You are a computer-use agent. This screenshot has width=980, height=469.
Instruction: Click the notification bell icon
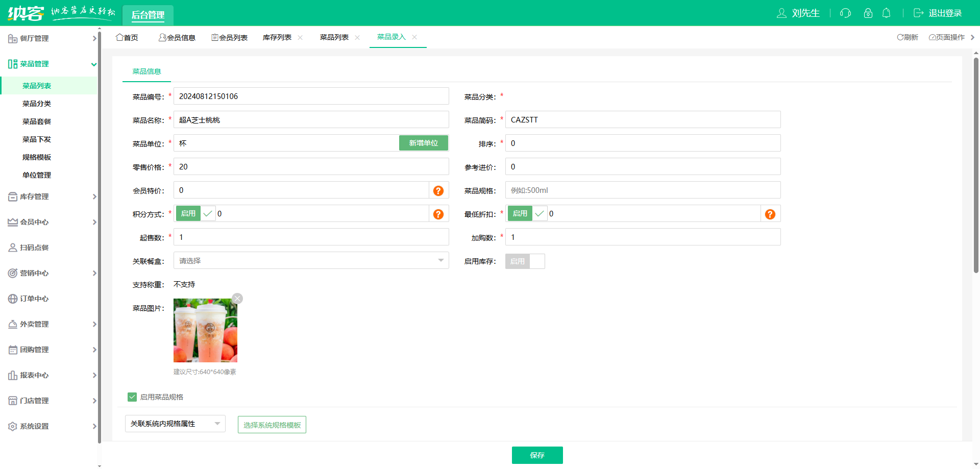886,13
